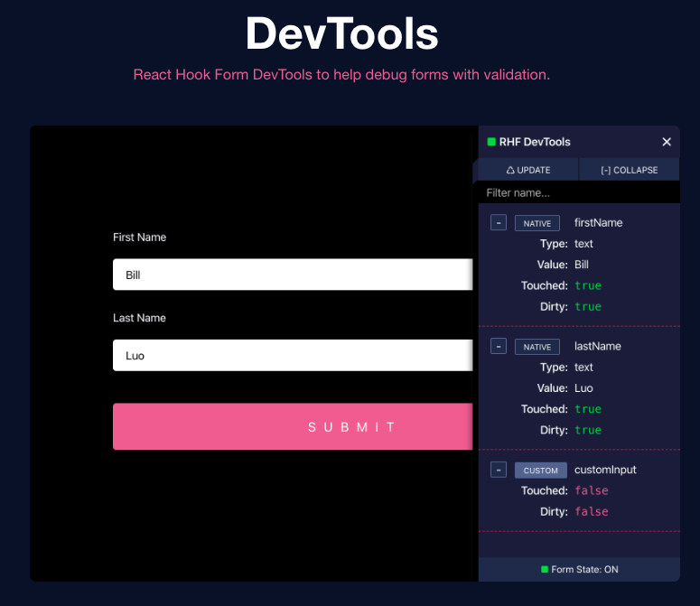The image size is (700, 606).
Task: Click the 'First Name' form label
Action: coord(139,238)
